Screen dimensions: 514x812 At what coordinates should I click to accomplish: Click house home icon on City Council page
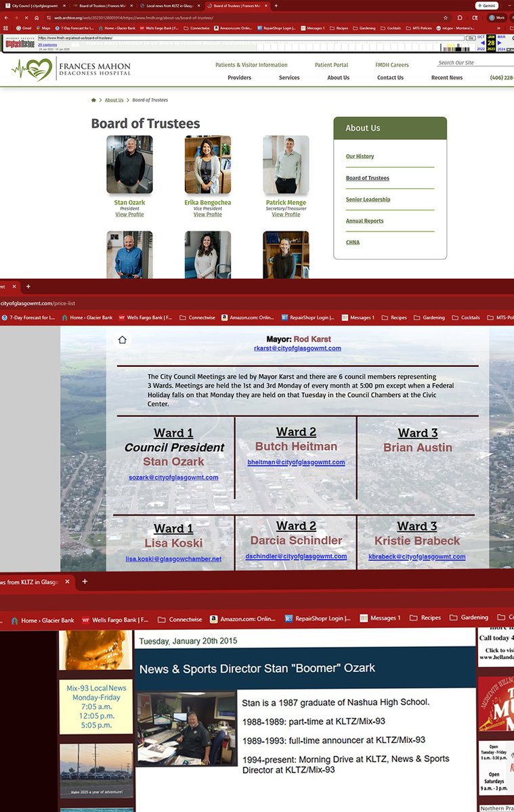tap(123, 340)
